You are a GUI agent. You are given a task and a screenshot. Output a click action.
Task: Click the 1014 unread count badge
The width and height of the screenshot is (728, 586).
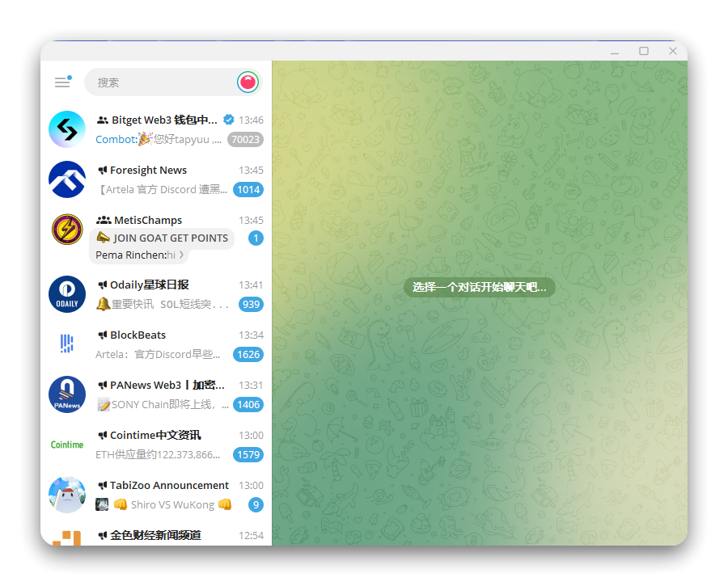[x=248, y=189]
